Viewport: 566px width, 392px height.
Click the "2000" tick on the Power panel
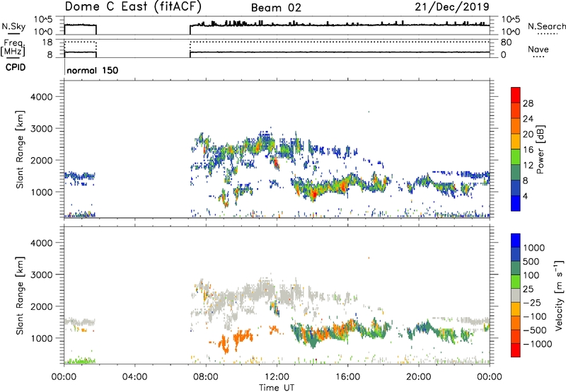pyautogui.click(x=41, y=160)
